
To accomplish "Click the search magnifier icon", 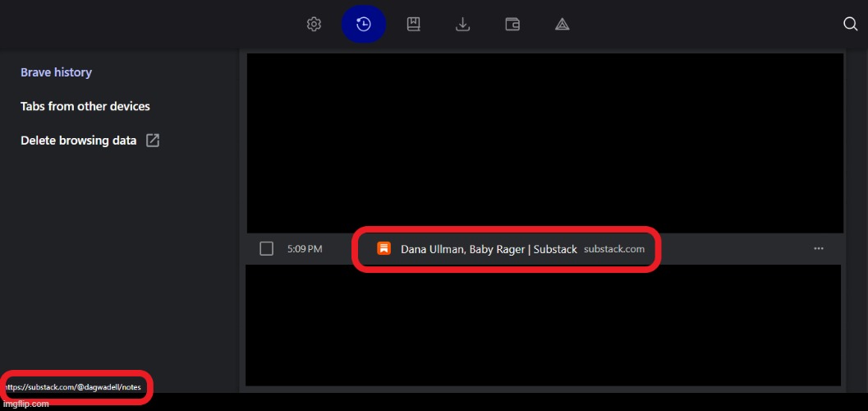I will (851, 25).
